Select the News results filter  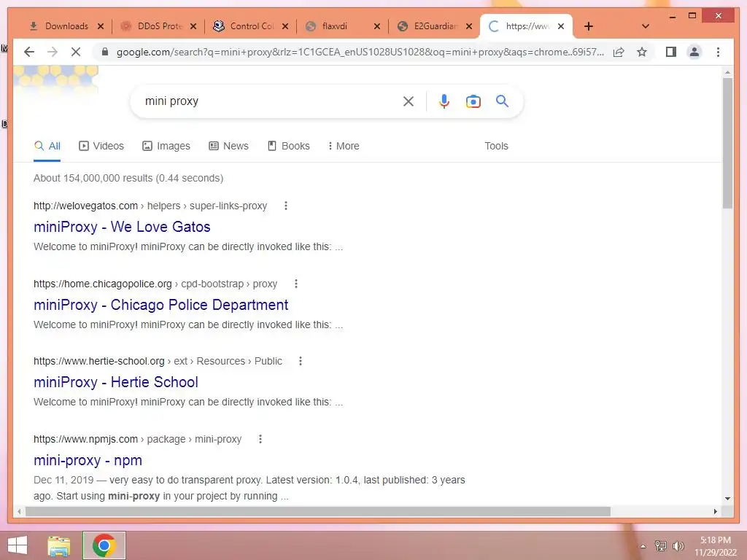click(228, 146)
